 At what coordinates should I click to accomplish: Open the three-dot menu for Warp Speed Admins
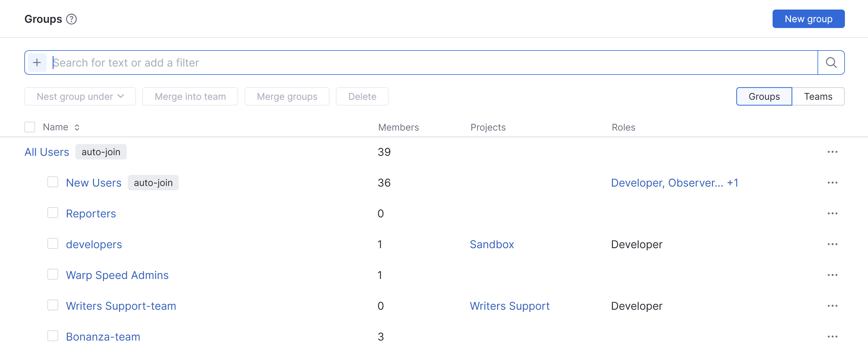click(x=832, y=275)
